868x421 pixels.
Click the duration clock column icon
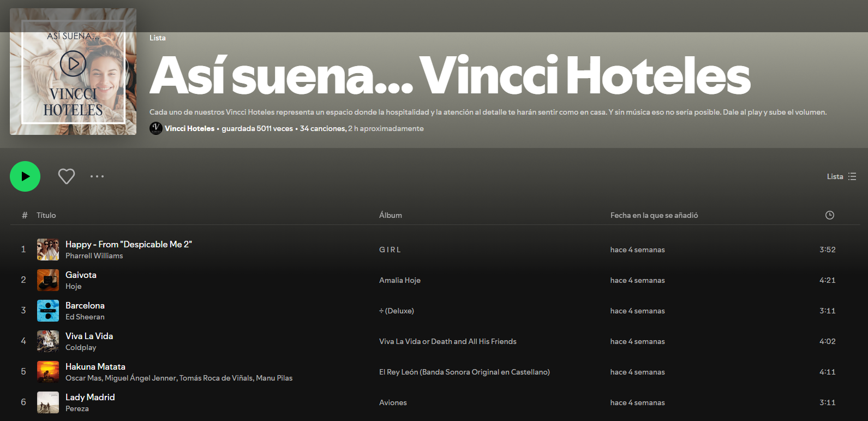(830, 215)
